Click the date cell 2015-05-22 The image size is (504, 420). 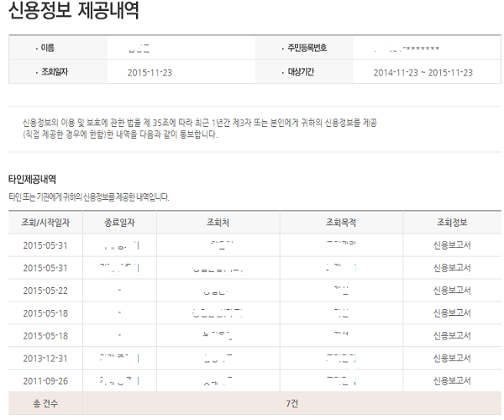click(x=45, y=291)
